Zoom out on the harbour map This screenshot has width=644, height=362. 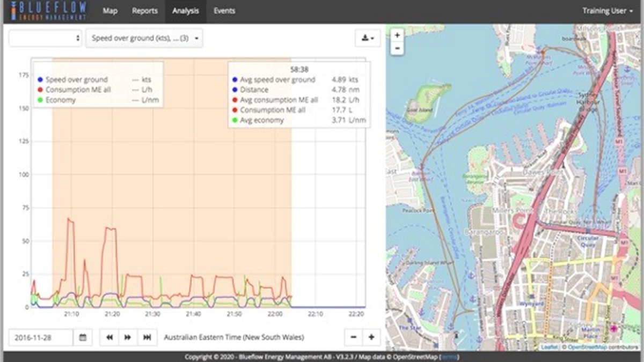[x=397, y=48]
